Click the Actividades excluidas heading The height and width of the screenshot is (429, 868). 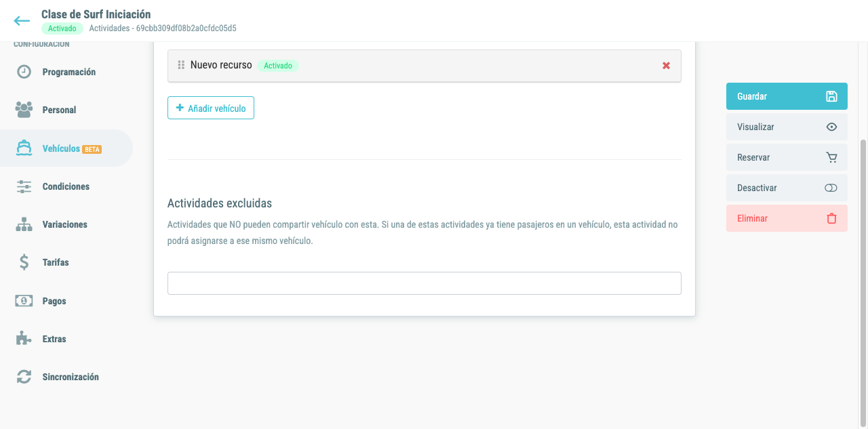click(x=220, y=203)
